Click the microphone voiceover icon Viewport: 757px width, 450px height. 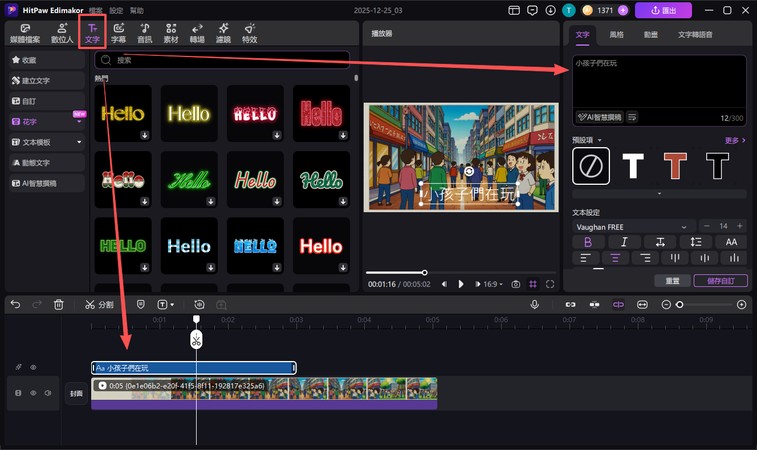coord(534,304)
